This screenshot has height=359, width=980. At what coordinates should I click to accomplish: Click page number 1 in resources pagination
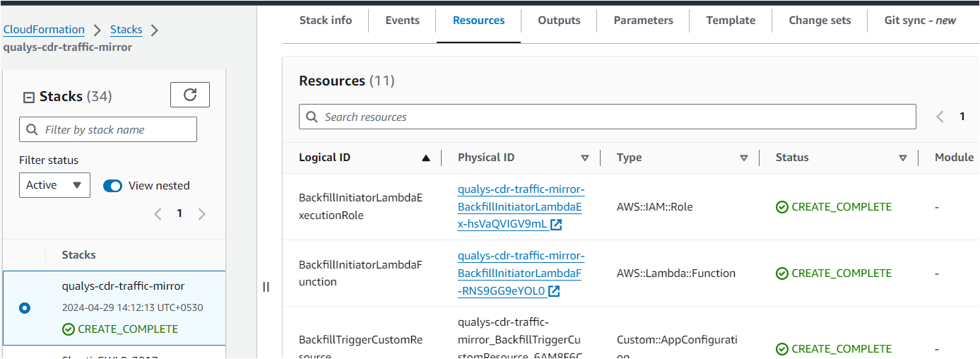[962, 117]
